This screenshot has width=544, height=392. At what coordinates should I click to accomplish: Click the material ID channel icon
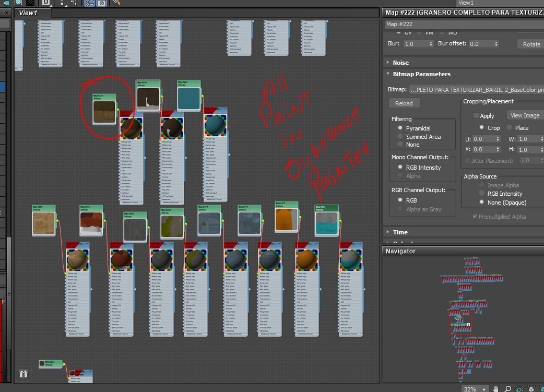pyautogui.click(x=46, y=3)
